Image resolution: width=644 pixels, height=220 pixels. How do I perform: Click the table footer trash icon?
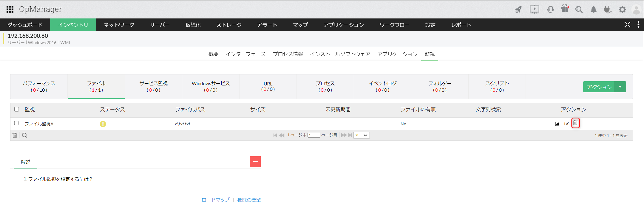coord(15,135)
